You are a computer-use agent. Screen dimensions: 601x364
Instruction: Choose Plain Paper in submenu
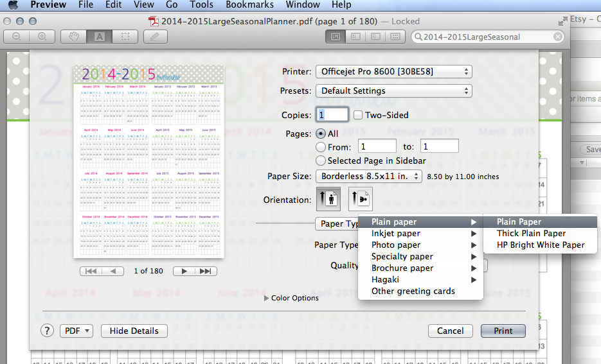(541, 222)
